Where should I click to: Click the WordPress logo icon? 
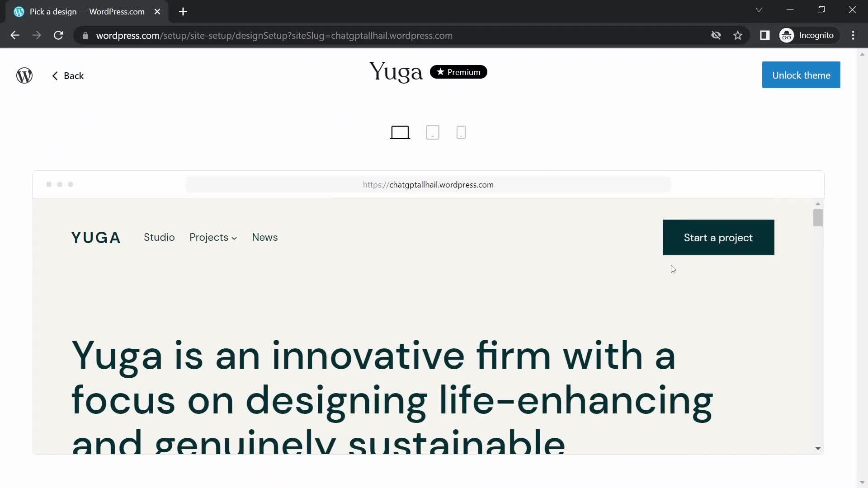24,75
